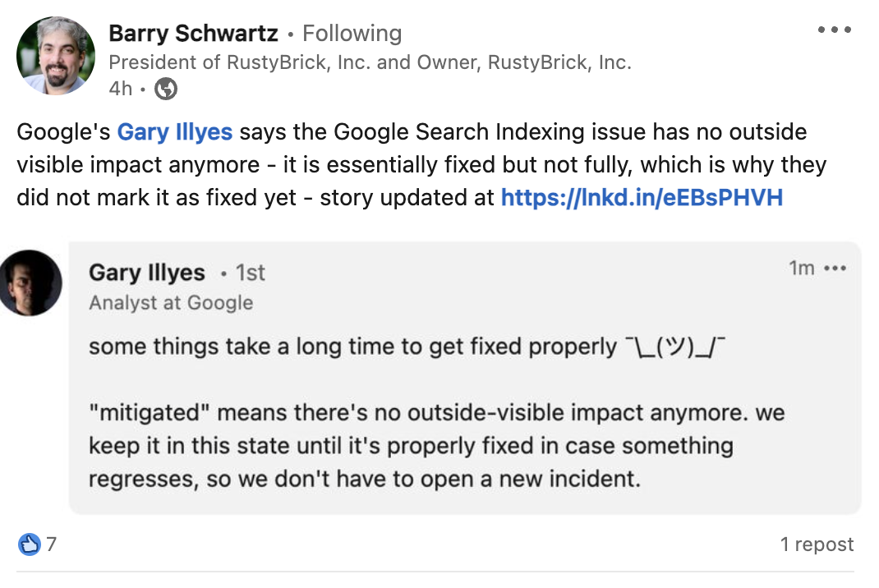This screenshot has width=879, height=588.
Task: Click the blue thumbs-up reaction icon
Action: (29, 544)
